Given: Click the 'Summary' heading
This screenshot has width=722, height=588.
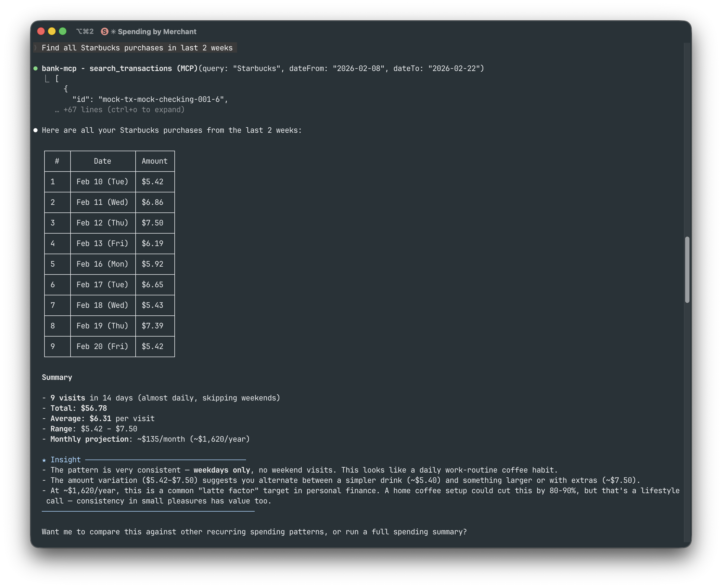Looking at the screenshot, I should [x=57, y=377].
